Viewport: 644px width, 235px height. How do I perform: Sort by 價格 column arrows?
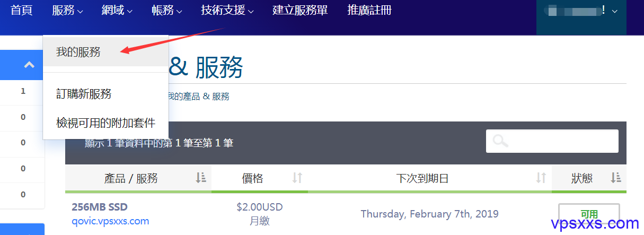297,178
